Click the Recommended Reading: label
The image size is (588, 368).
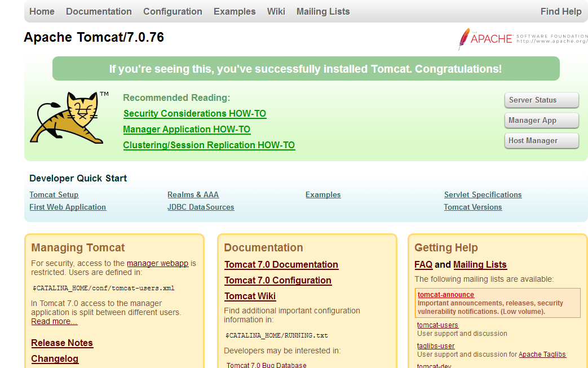[x=176, y=98]
